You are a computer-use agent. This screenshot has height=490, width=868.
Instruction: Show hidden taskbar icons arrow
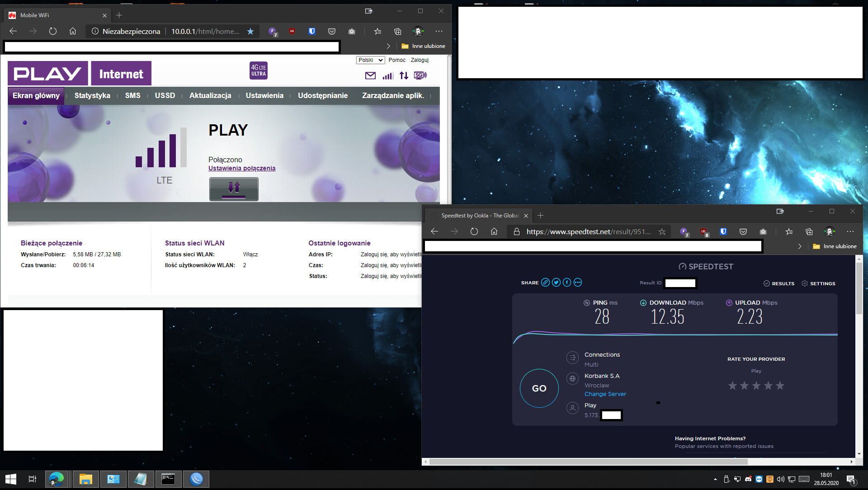pos(716,479)
